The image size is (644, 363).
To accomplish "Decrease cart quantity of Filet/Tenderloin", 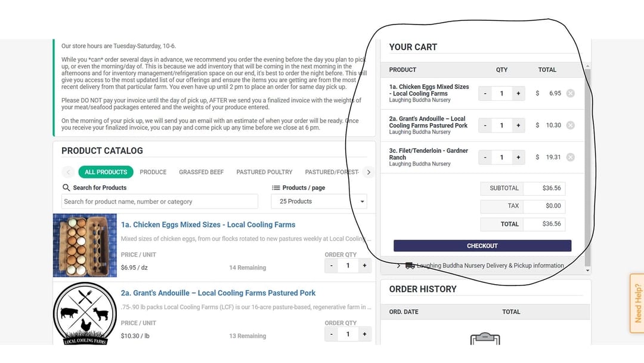I will (x=485, y=157).
